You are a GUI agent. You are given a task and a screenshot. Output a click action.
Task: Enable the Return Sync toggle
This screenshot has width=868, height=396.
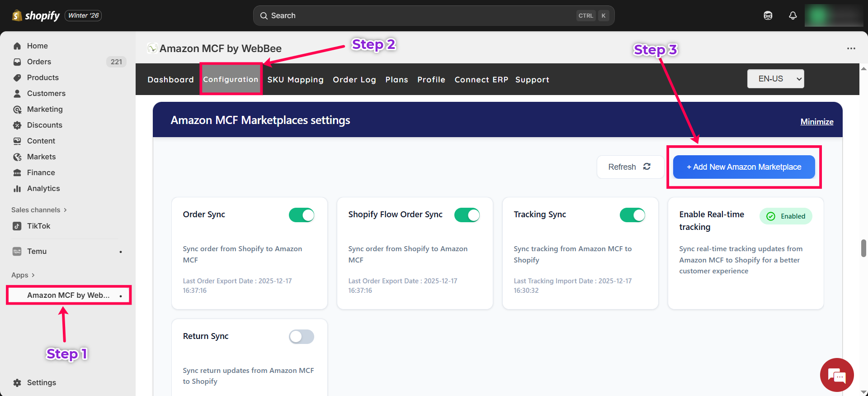pos(302,337)
